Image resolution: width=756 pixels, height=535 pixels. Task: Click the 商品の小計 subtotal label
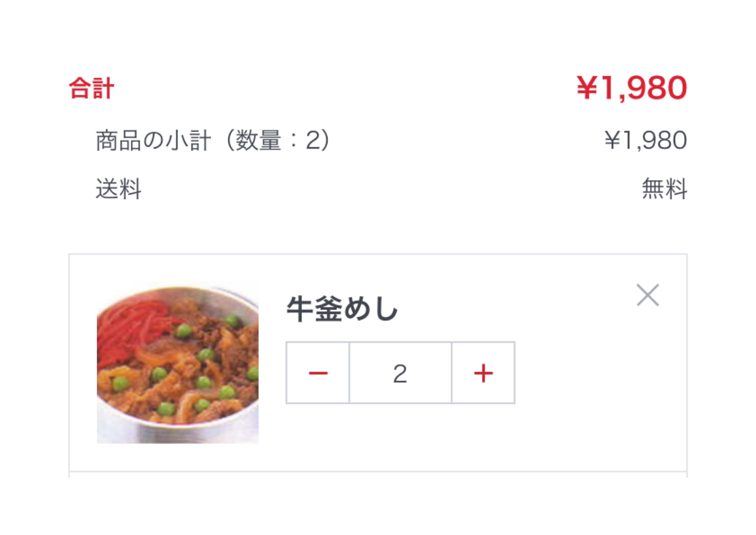pos(153,140)
